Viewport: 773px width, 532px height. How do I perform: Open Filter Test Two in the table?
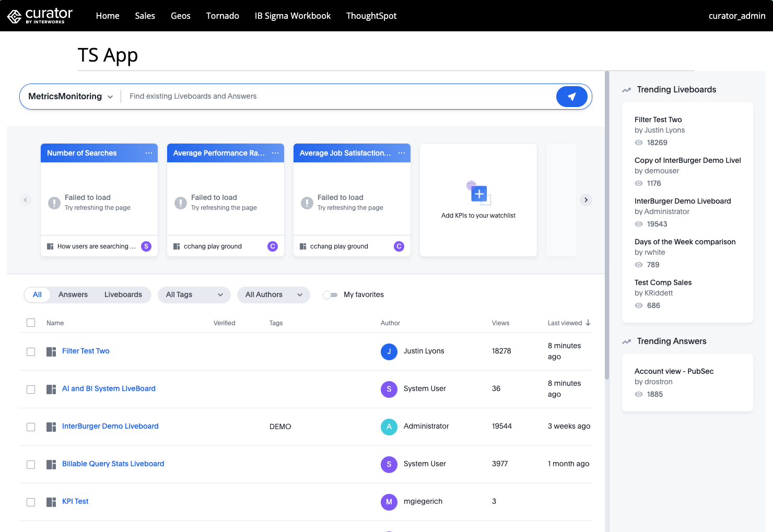pos(86,351)
